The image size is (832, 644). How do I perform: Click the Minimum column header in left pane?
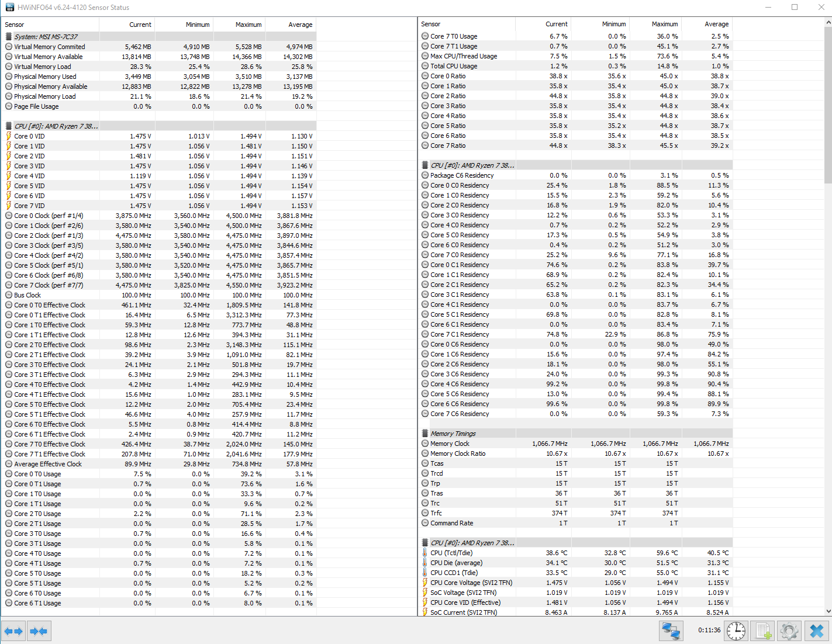pos(184,25)
